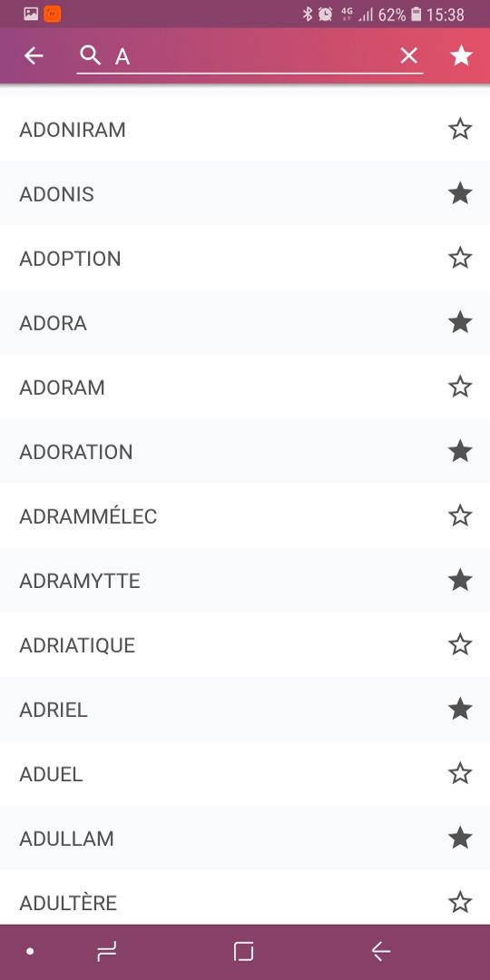Tap the filled star beside ADORATION

pos(460,451)
